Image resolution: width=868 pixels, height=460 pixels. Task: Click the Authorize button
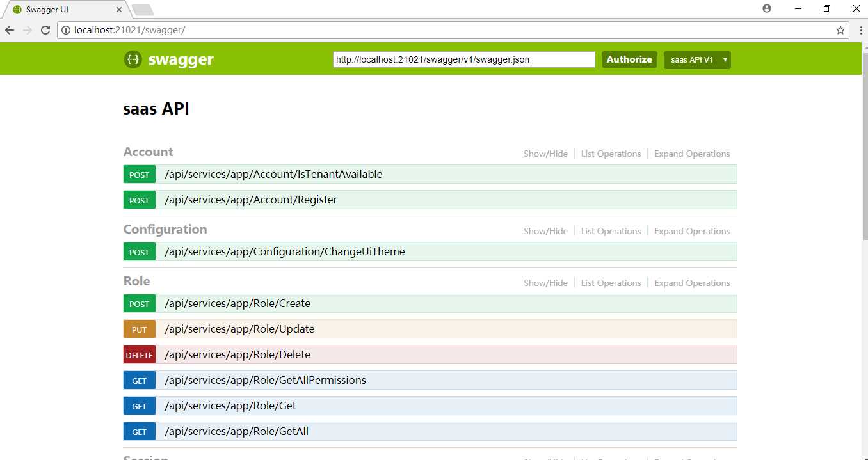pyautogui.click(x=629, y=59)
